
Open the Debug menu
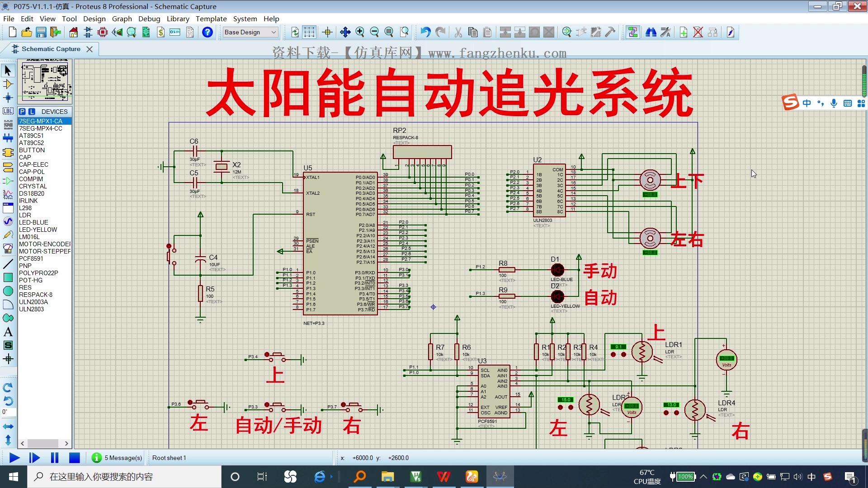tap(150, 19)
